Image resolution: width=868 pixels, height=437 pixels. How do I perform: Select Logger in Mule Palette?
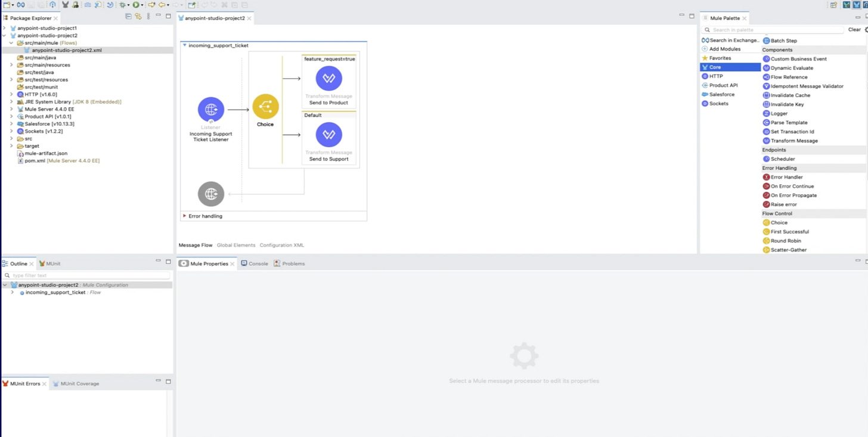[x=779, y=113]
